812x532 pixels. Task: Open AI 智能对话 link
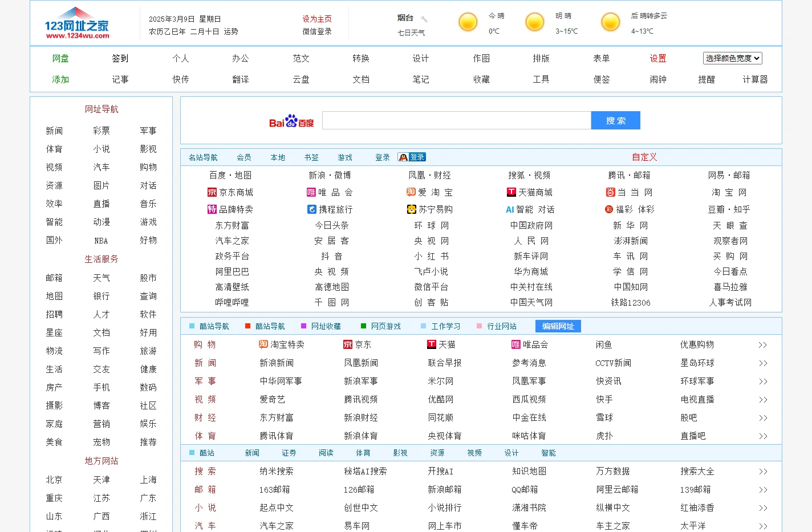coord(530,210)
